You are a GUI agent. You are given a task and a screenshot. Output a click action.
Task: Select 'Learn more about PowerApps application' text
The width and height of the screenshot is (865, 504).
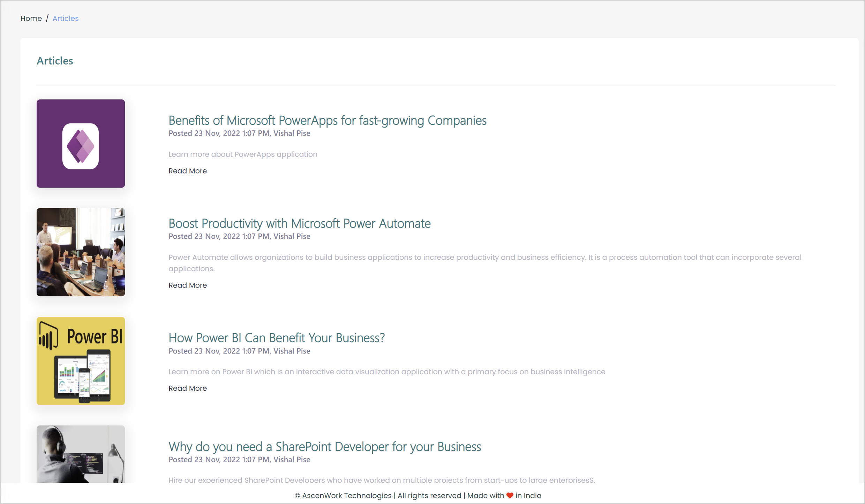pos(243,154)
